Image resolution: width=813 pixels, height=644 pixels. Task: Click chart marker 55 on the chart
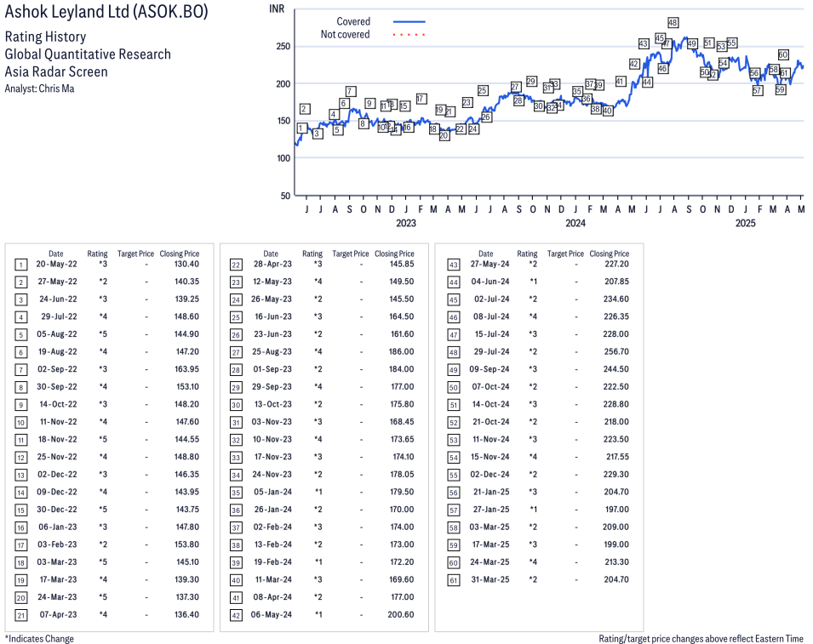731,43
